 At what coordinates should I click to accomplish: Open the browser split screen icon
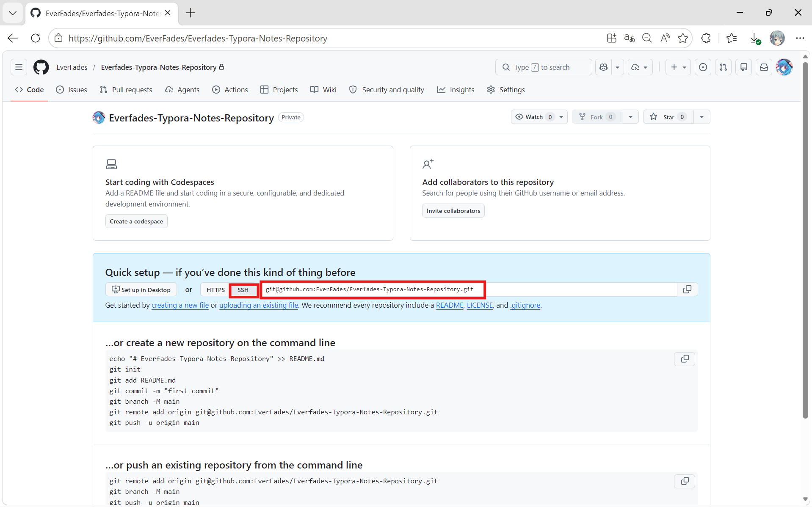611,38
